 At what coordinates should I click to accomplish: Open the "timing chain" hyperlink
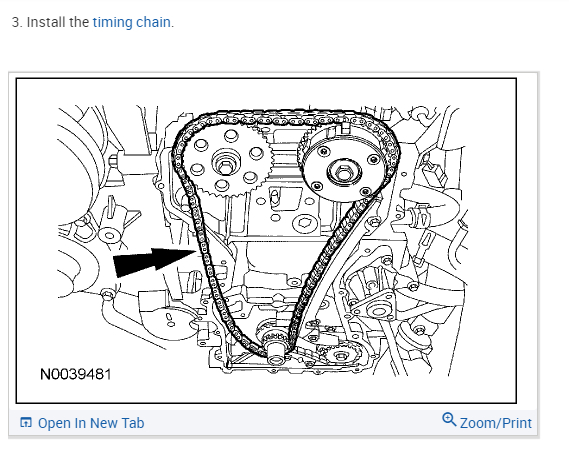[x=131, y=23]
